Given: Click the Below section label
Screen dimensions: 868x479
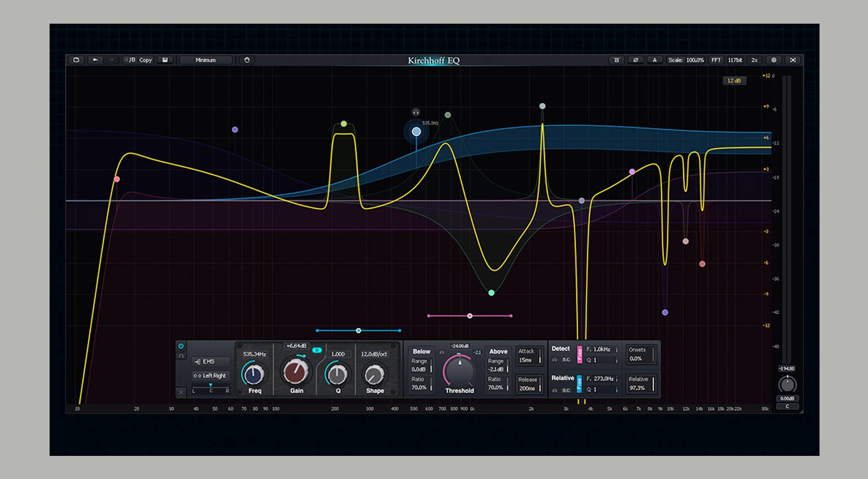Looking at the screenshot, I should tap(422, 351).
